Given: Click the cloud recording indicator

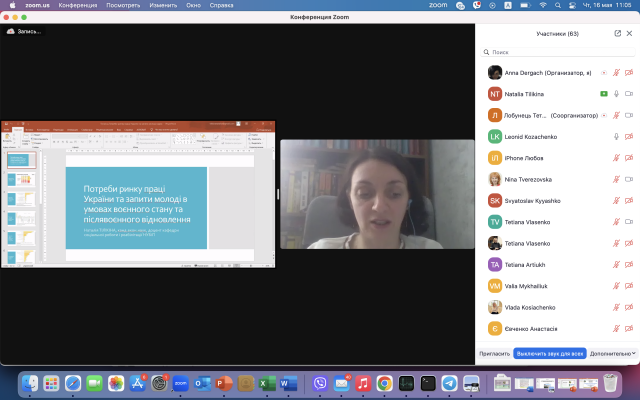Looking at the screenshot, I should (x=24, y=31).
